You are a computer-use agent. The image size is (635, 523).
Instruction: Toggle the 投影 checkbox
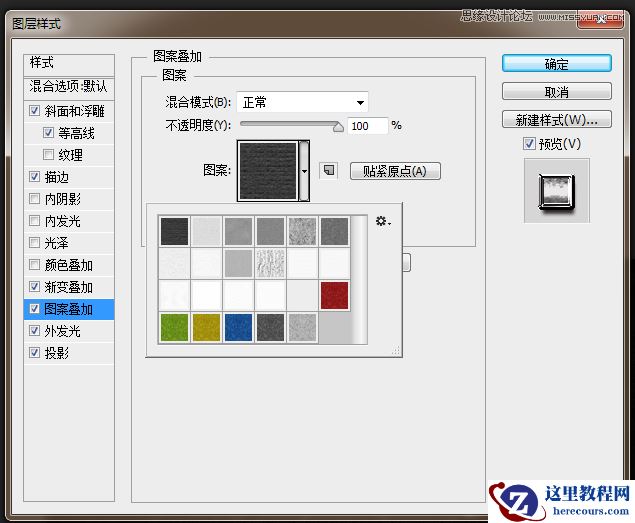(34, 352)
